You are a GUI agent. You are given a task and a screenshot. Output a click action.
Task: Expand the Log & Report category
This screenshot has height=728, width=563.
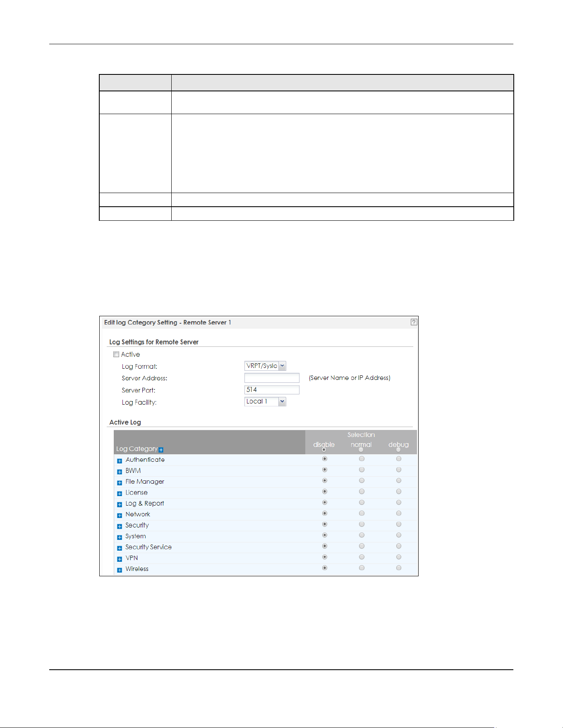tap(120, 504)
